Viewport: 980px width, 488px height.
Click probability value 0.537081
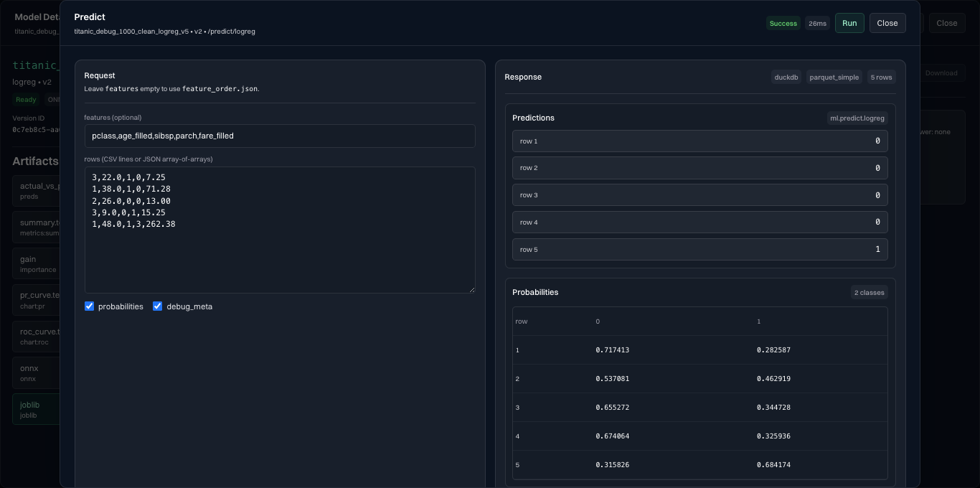tap(612, 379)
